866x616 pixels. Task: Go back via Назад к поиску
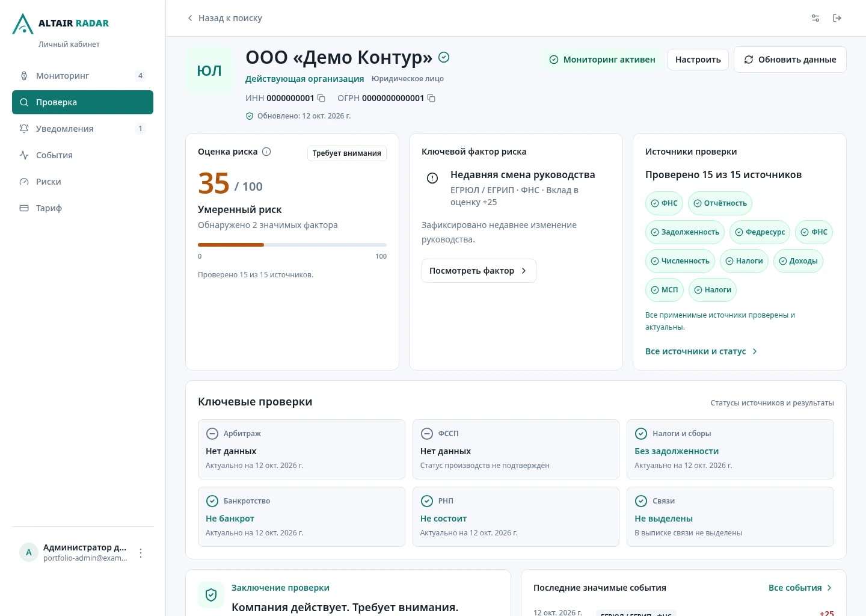point(224,18)
